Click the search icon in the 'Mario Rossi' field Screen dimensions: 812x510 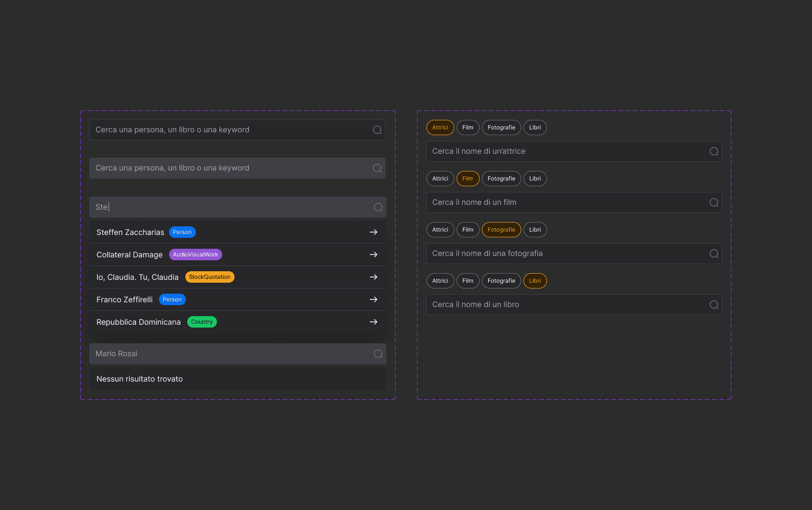point(378,354)
